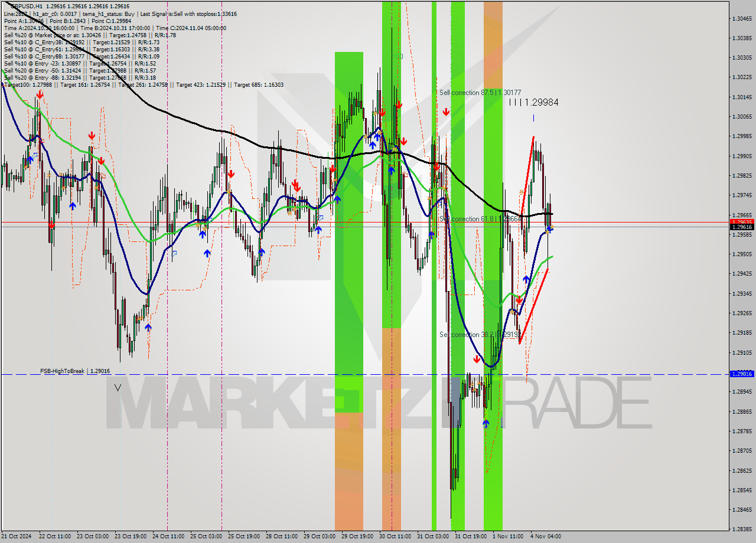Click the '23 Oct 03:00' time axis label
The image size is (756, 543).
click(x=93, y=537)
